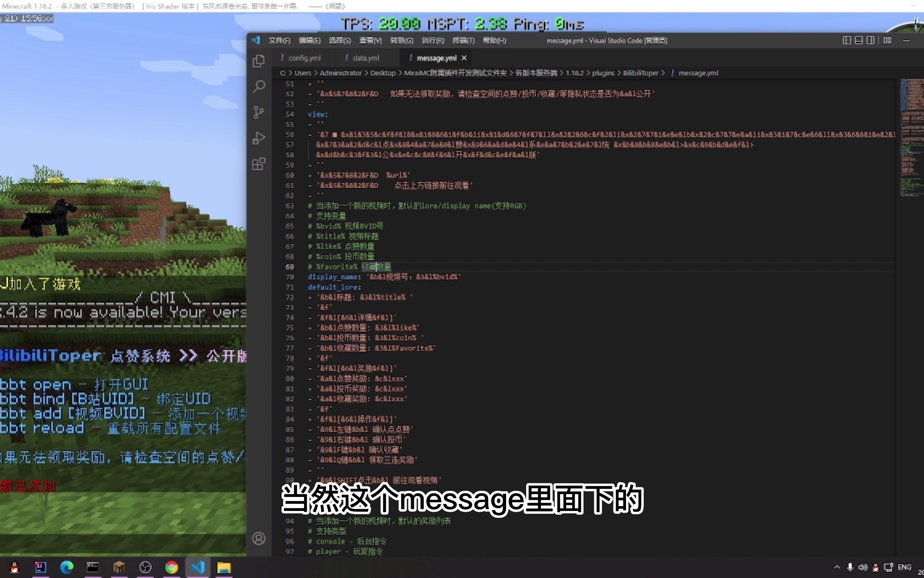Open the Source Control view

point(259,112)
